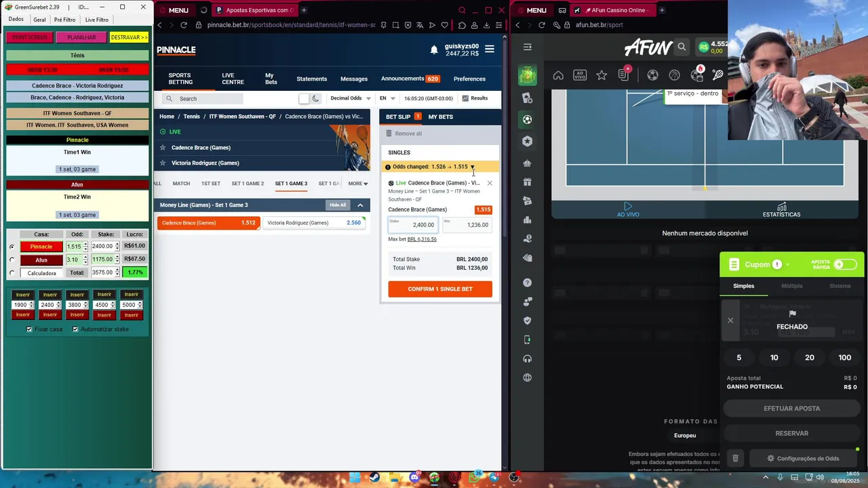
Task: Click the bet slip Stake field
Action: coord(412,225)
